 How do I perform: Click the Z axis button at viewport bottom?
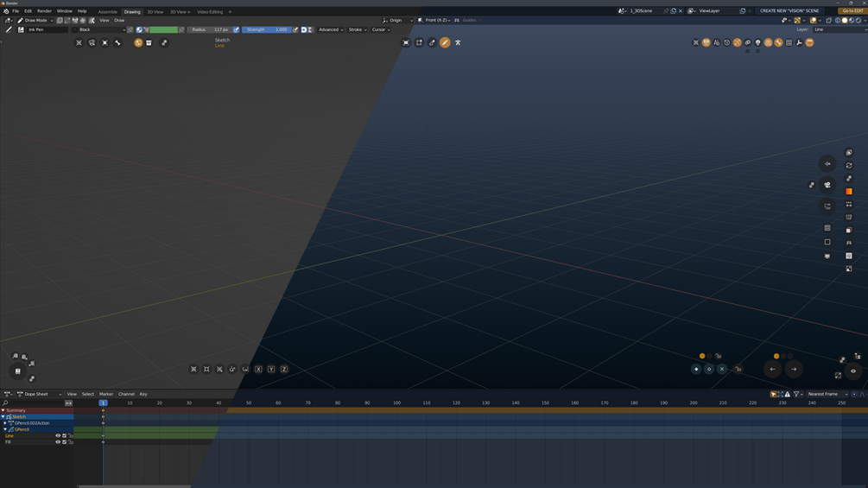[284, 369]
